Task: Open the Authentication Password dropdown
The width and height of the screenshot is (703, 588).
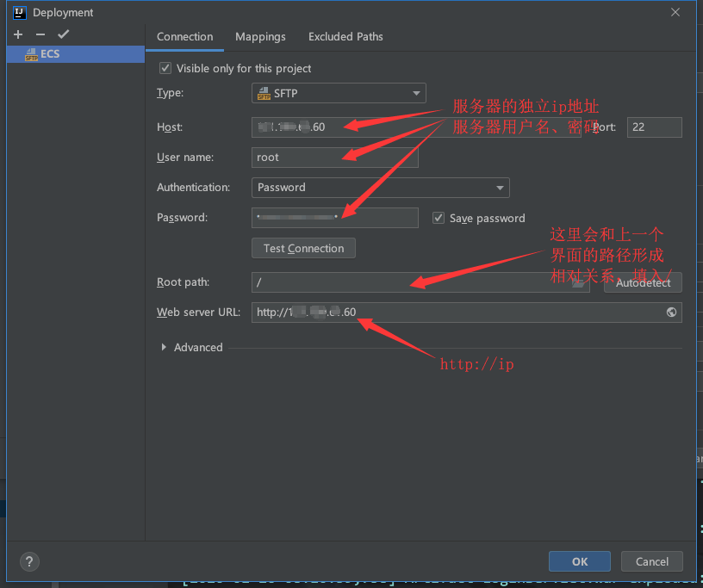Action: pos(380,188)
